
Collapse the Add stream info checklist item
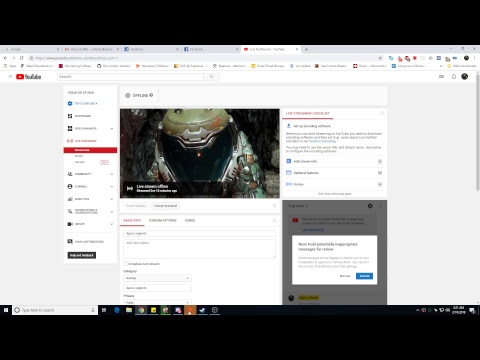pyautogui.click(x=380, y=161)
